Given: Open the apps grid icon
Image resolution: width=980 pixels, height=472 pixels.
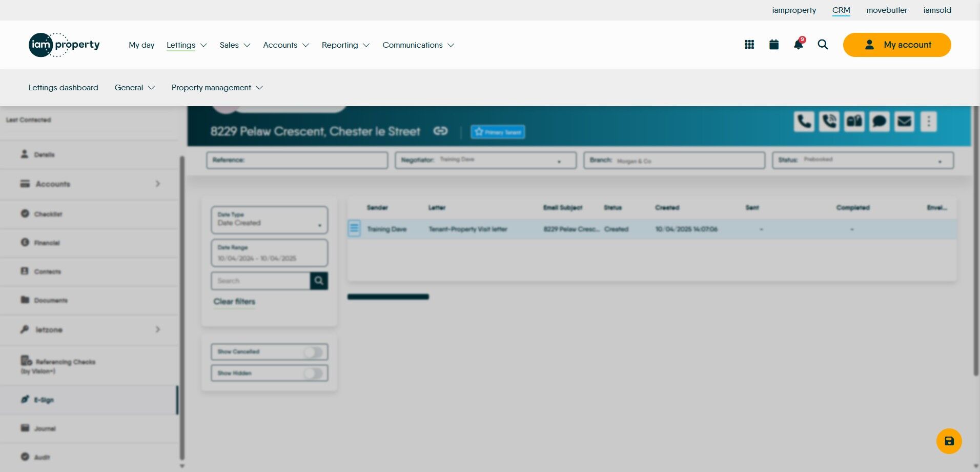Looking at the screenshot, I should click(749, 45).
